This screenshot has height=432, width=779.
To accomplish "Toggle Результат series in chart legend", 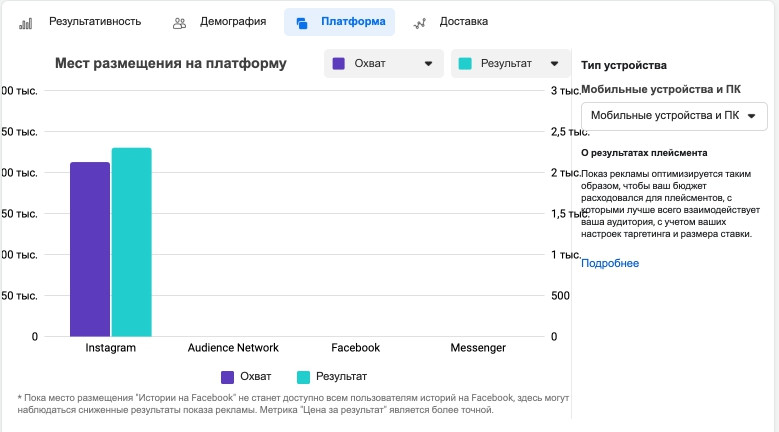I will coord(332,377).
